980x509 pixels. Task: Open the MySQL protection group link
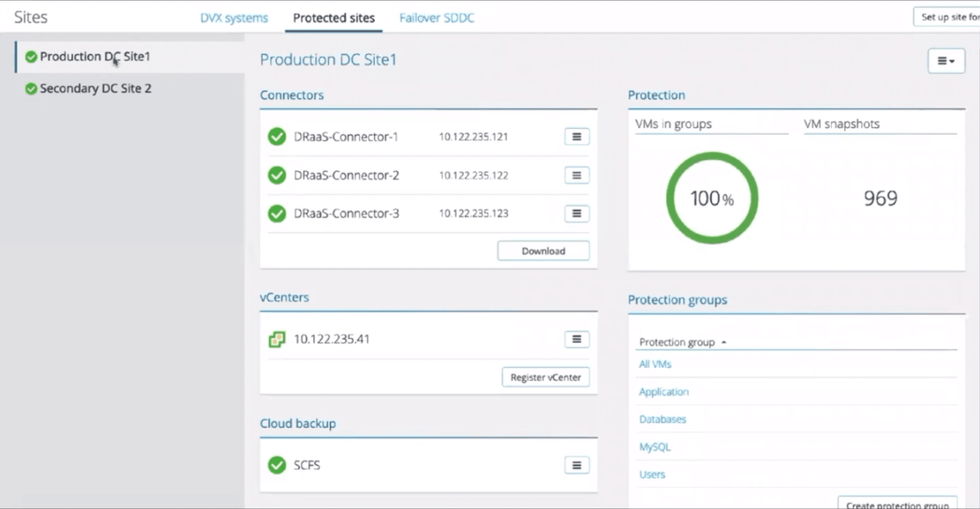coord(654,447)
